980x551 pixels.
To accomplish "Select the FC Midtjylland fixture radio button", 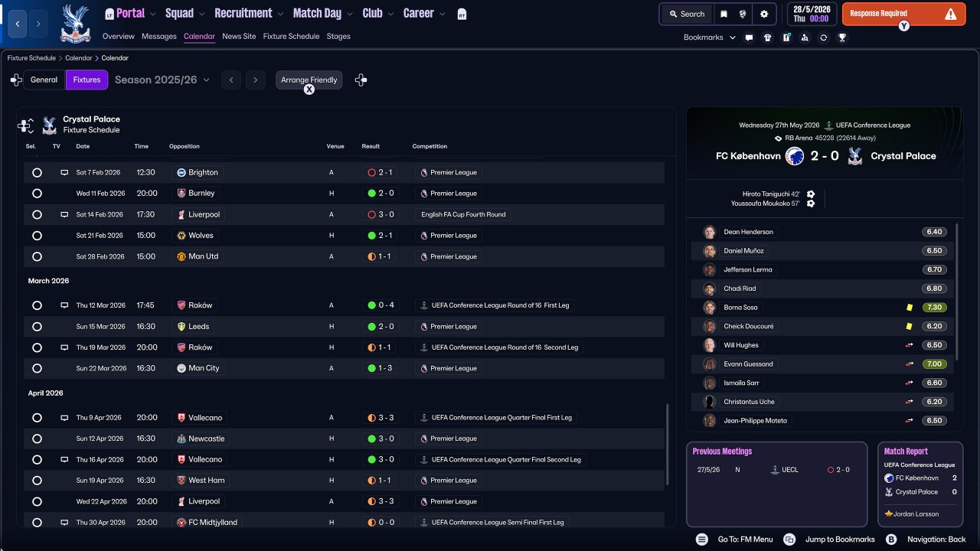I will pyautogui.click(x=37, y=523).
